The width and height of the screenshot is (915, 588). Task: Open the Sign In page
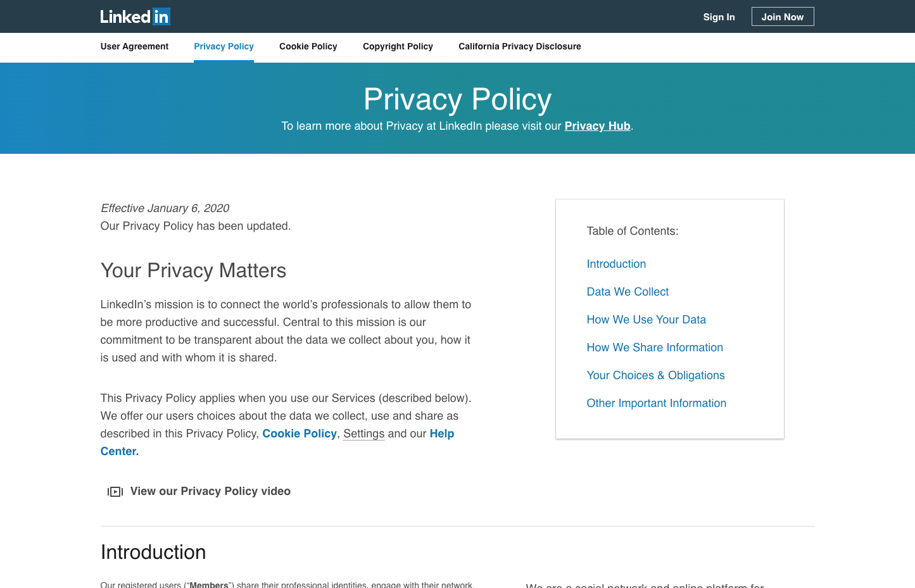719,17
